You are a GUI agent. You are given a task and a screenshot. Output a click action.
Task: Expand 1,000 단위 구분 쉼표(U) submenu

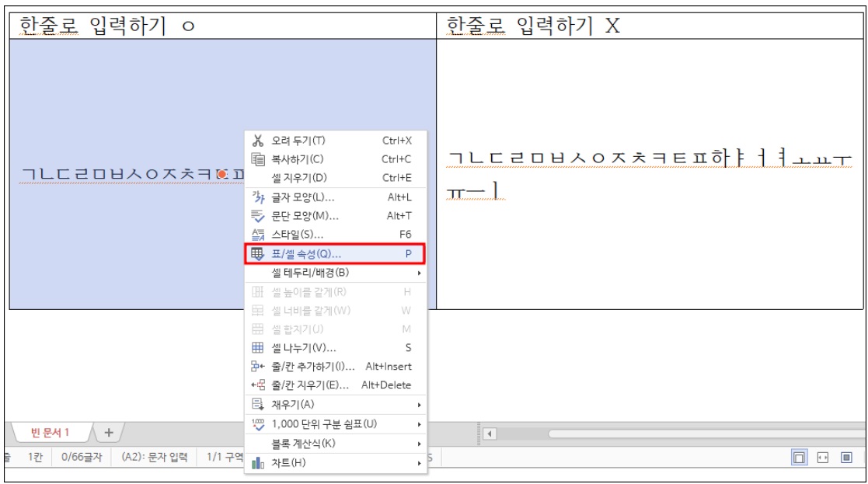336,424
